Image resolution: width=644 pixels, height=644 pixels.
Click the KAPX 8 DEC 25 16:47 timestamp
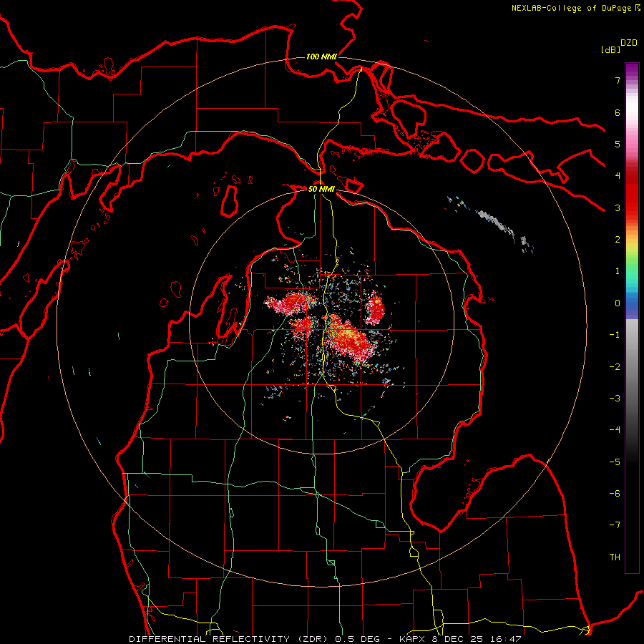tap(460, 639)
